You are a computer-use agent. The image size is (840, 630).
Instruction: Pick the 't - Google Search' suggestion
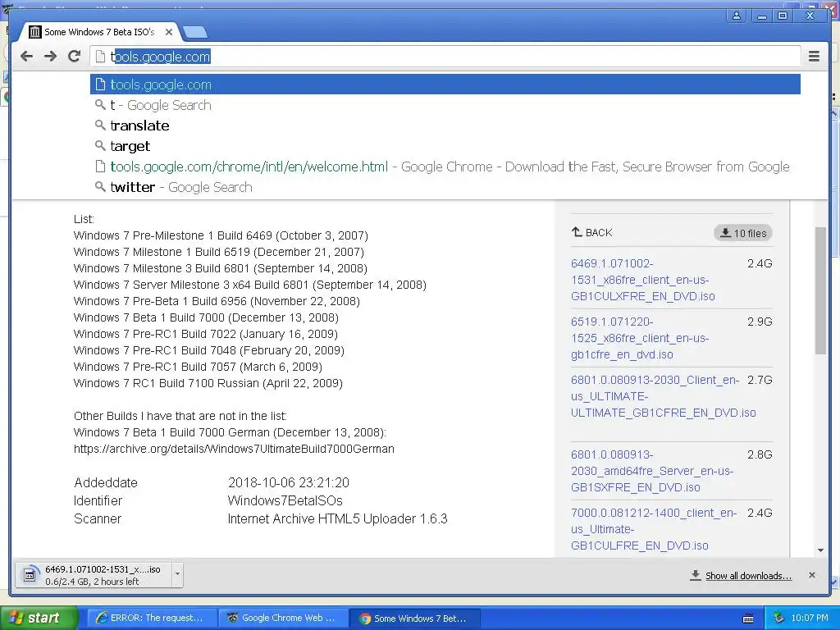pyautogui.click(x=445, y=105)
